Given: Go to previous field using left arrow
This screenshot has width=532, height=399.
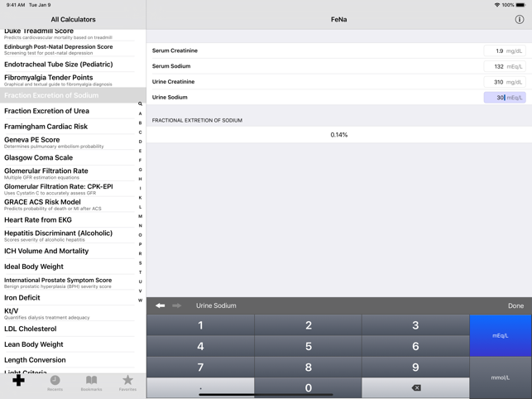Looking at the screenshot, I should tap(161, 305).
